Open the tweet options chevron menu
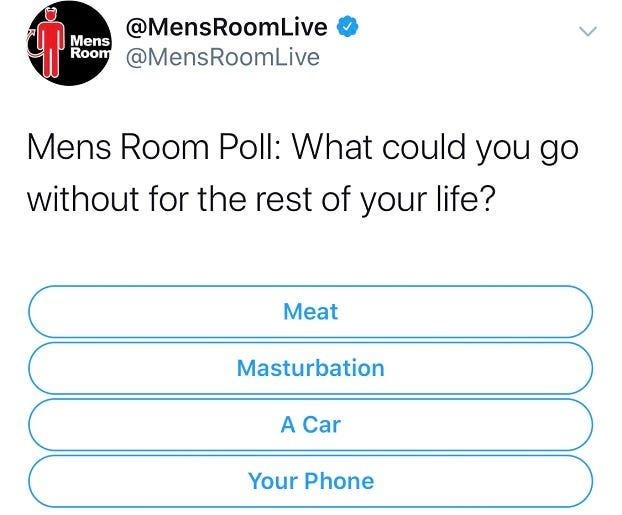The image size is (622, 515). [x=589, y=32]
